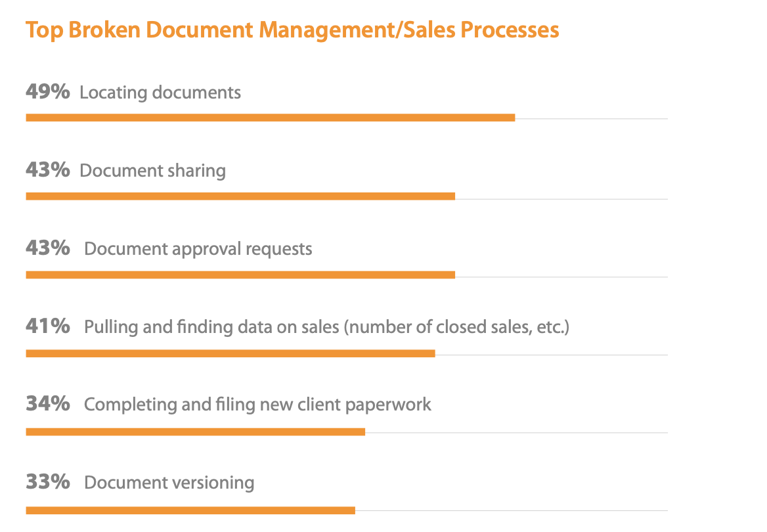The height and width of the screenshot is (532, 767).
Task: Click the 33% percentage value
Action: 48,482
